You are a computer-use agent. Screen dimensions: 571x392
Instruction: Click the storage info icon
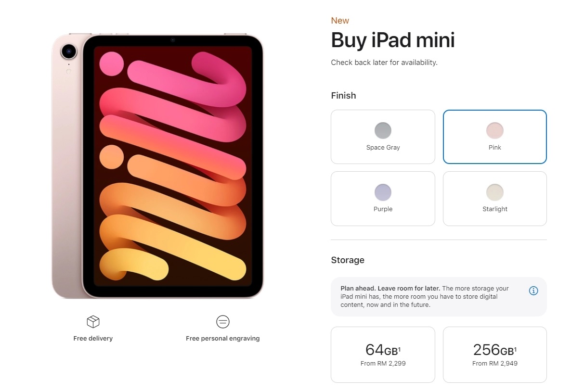tap(533, 291)
